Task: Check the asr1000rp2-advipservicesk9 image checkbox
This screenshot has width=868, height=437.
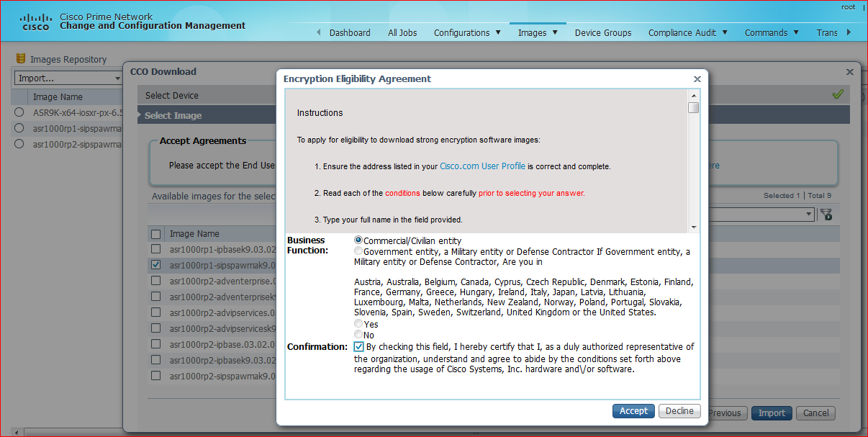Action: pyautogui.click(x=156, y=328)
